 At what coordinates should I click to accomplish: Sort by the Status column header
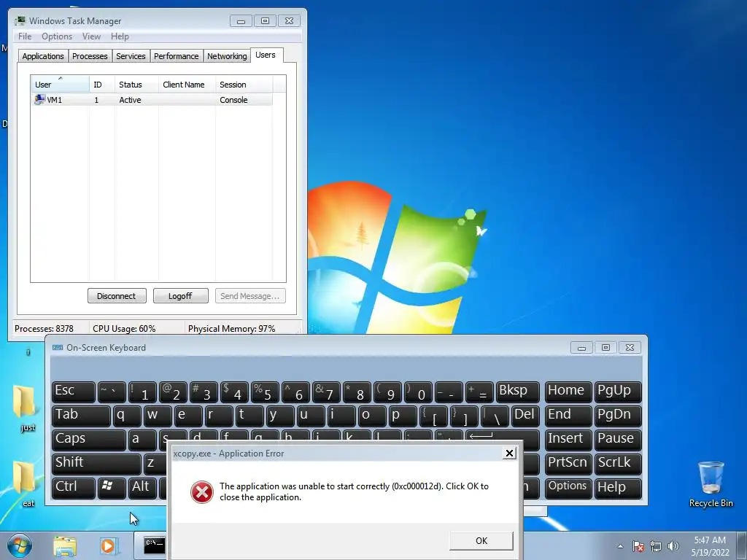point(136,85)
